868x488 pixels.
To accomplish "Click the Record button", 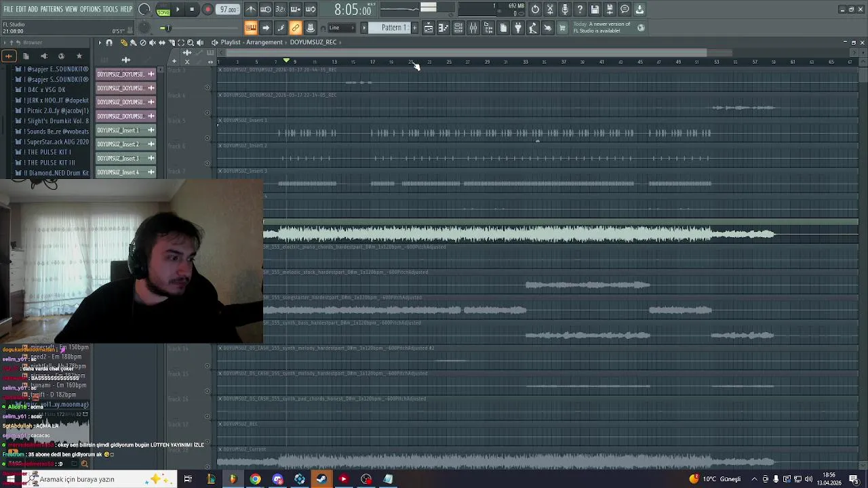I will (x=208, y=9).
